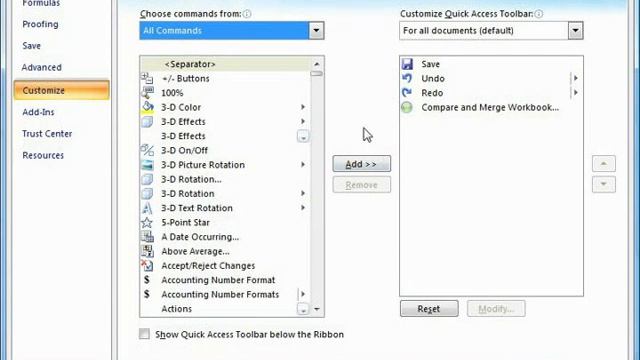Expand the 3-D Color submenu arrow
The height and width of the screenshot is (360, 640).
point(303,107)
